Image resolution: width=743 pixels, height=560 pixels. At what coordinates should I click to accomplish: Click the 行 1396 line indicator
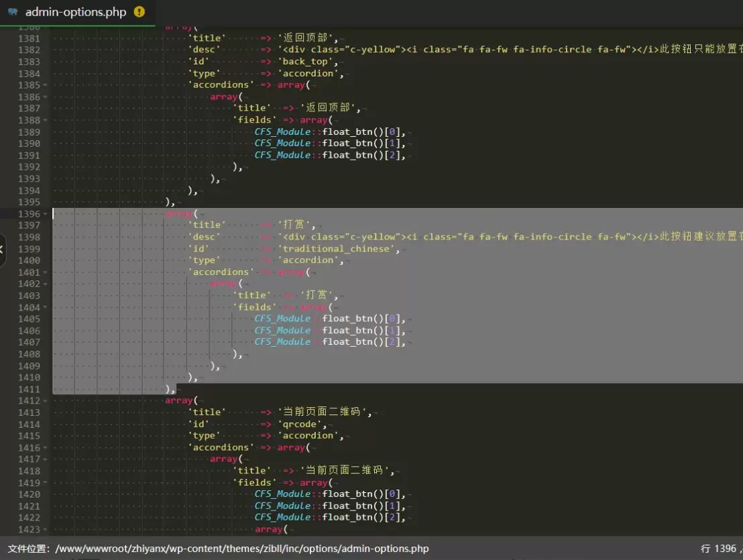tap(718, 549)
